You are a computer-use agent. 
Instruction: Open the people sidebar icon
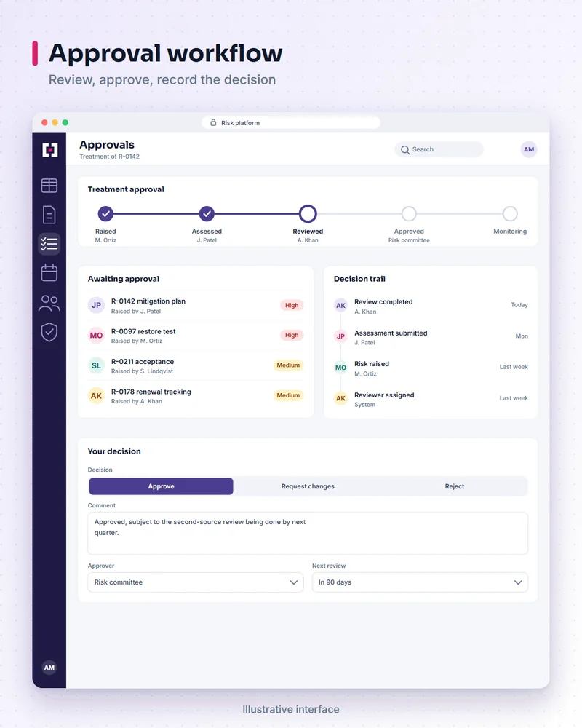49,303
